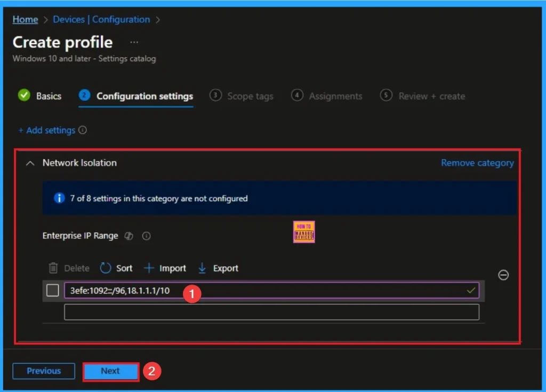This screenshot has width=546, height=392.
Task: Open the info tooltip beside Enterprise IP Range
Action: pos(146,236)
